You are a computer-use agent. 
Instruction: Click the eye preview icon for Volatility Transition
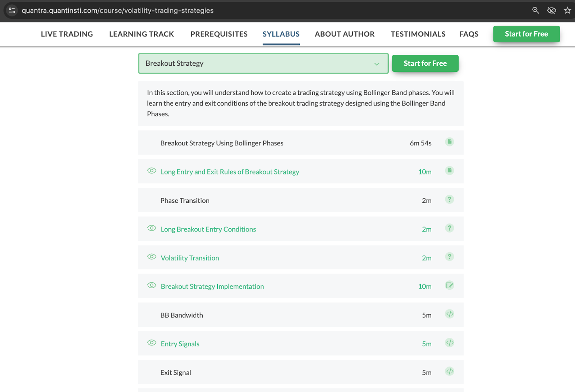pyautogui.click(x=152, y=257)
